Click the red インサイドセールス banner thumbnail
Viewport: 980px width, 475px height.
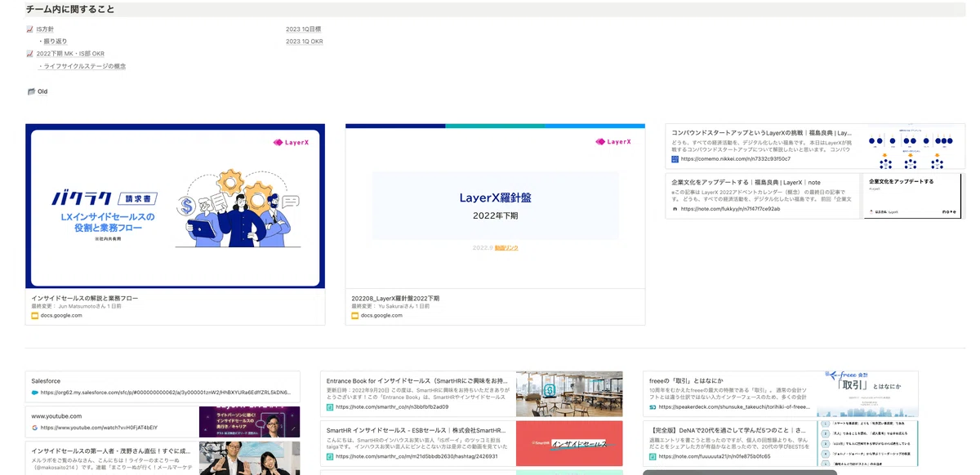(569, 444)
